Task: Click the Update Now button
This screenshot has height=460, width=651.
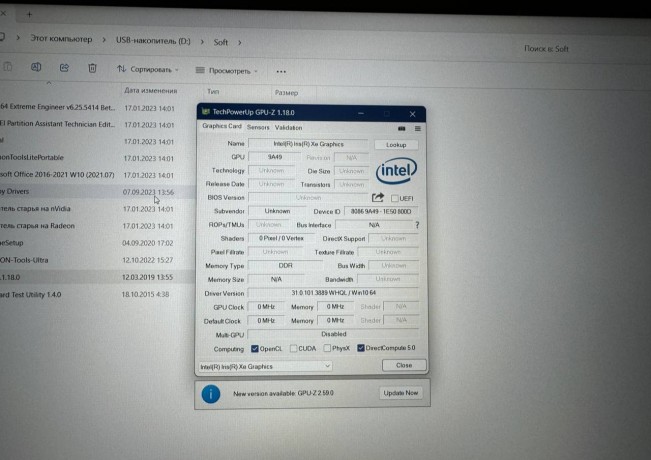Action: point(400,393)
